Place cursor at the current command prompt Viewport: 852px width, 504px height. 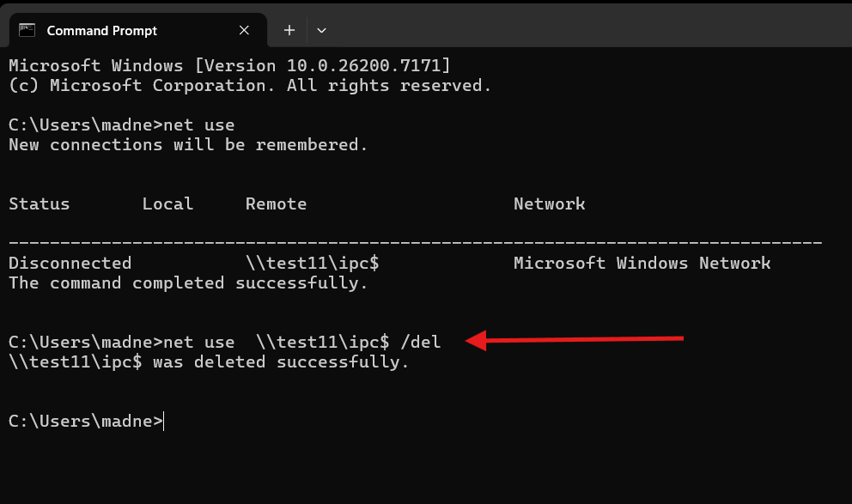(163, 422)
